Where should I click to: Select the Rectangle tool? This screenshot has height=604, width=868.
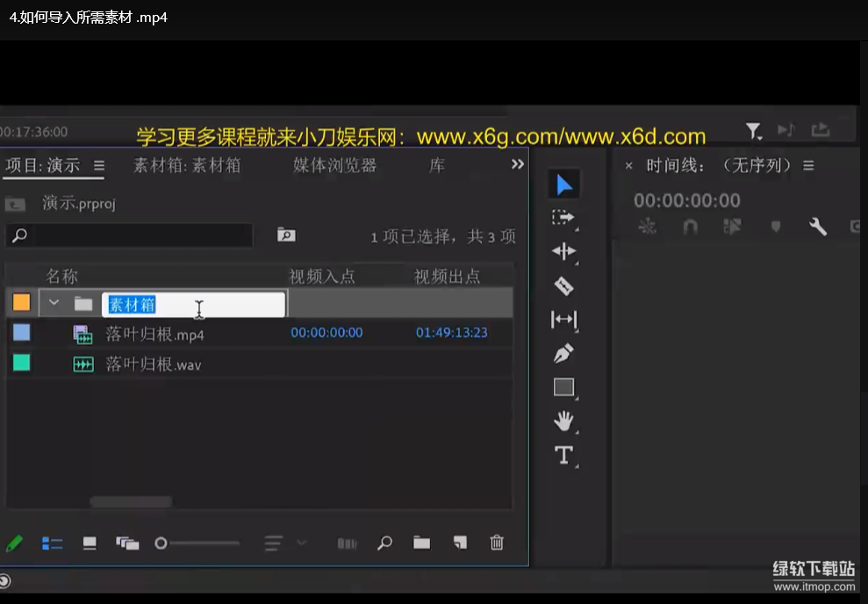[x=563, y=387]
